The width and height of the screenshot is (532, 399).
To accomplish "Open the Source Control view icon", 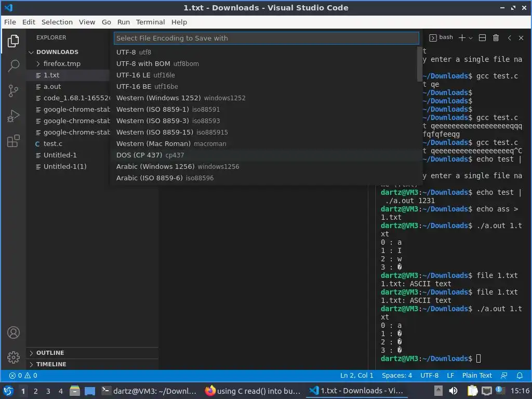I will (x=13, y=91).
